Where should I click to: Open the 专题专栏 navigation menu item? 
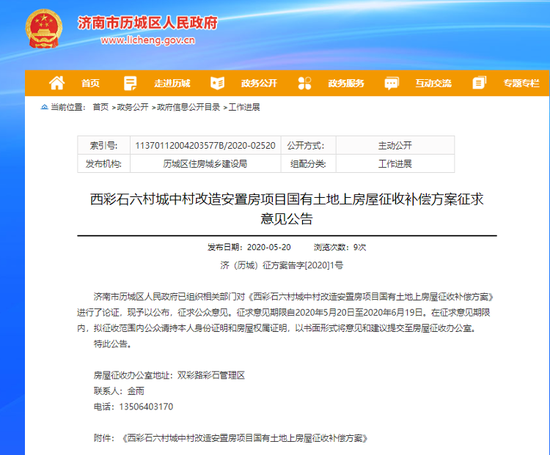522,83
